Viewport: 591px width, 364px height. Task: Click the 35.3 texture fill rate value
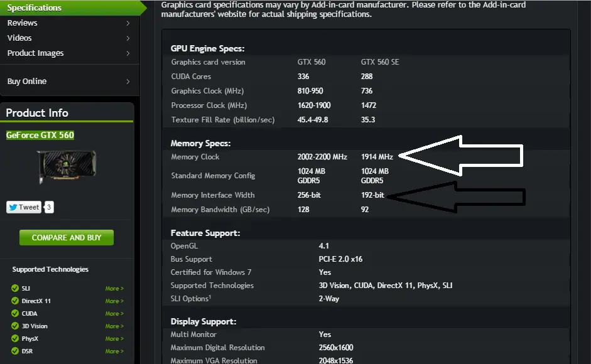(368, 120)
